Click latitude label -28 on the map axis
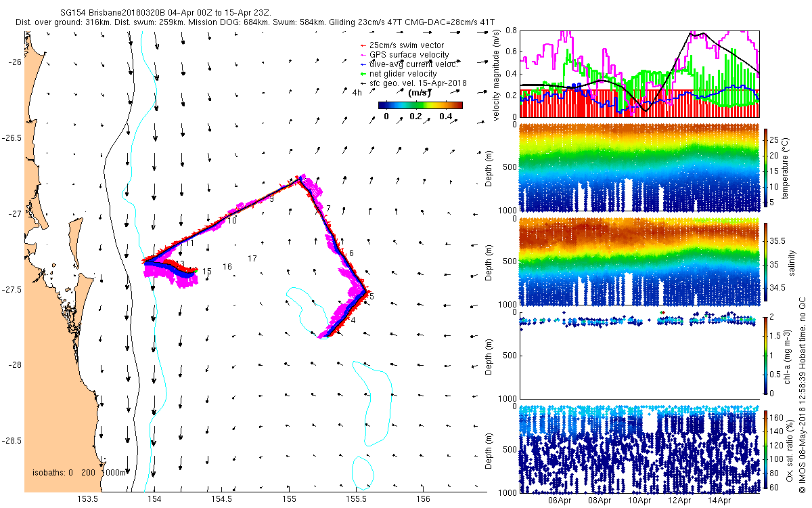The height and width of the screenshot is (508, 812). tap(15, 365)
